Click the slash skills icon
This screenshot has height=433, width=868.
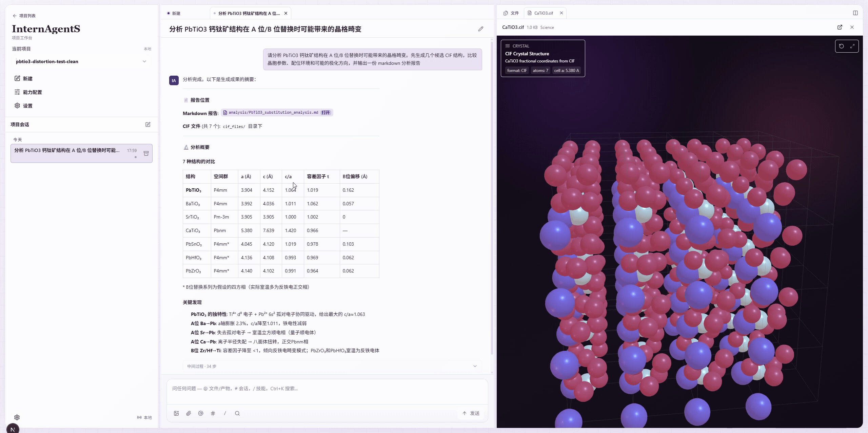(x=225, y=413)
